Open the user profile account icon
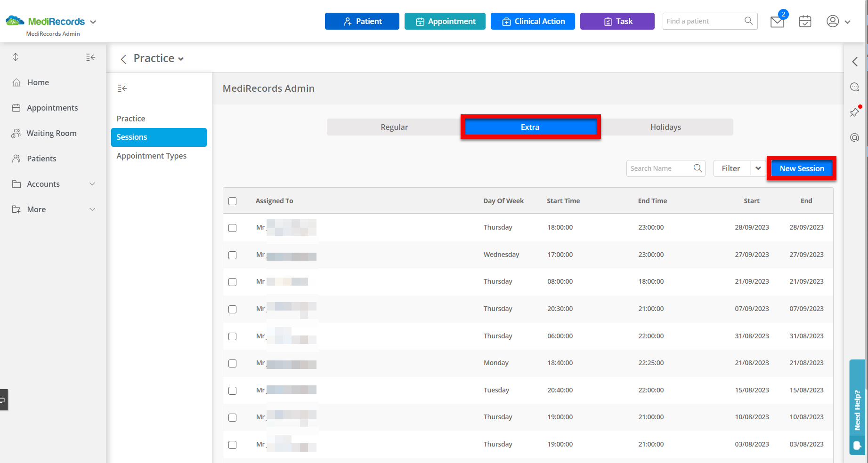This screenshot has height=463, width=868. tap(833, 21)
